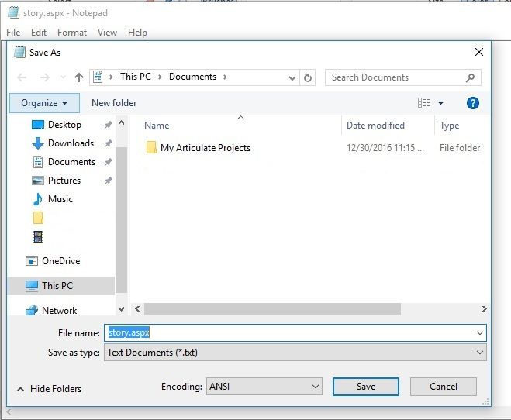Click the pin icon beside Downloads

[x=109, y=143]
